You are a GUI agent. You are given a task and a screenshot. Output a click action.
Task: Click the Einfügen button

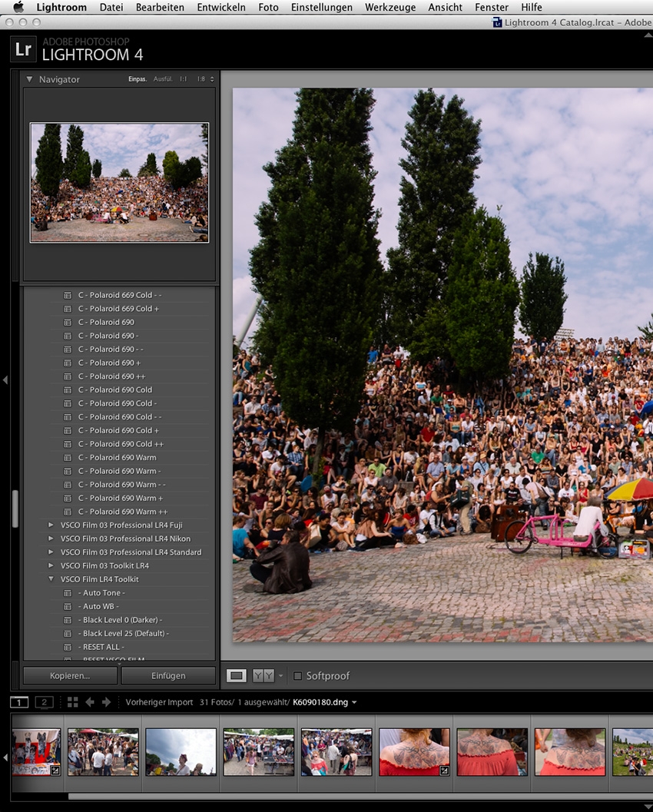coord(168,676)
